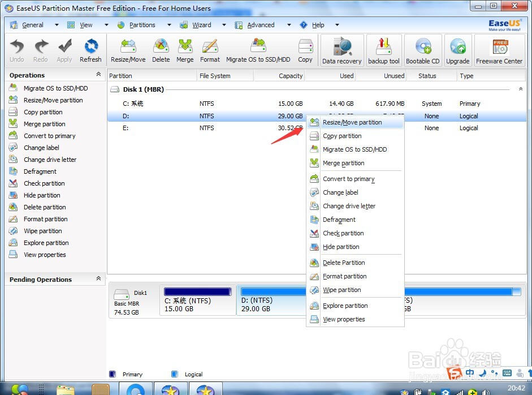Viewport: 532px width, 395px height.
Task: Click Merge partition in Operations sidebar
Action: [x=45, y=123]
